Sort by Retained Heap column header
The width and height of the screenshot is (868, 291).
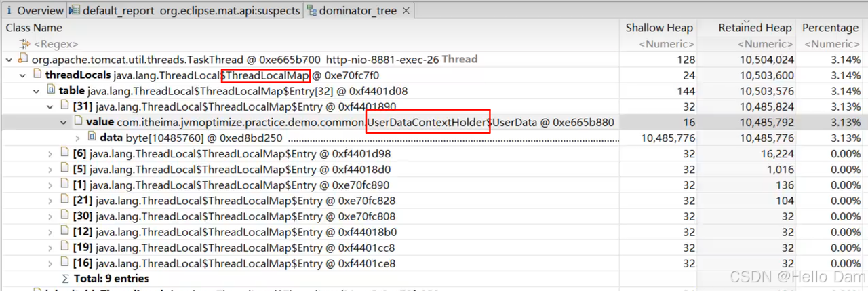(755, 28)
